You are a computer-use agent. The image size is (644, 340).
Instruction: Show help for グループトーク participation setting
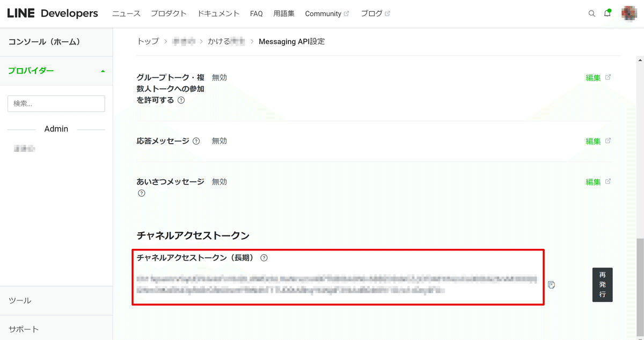181,100
